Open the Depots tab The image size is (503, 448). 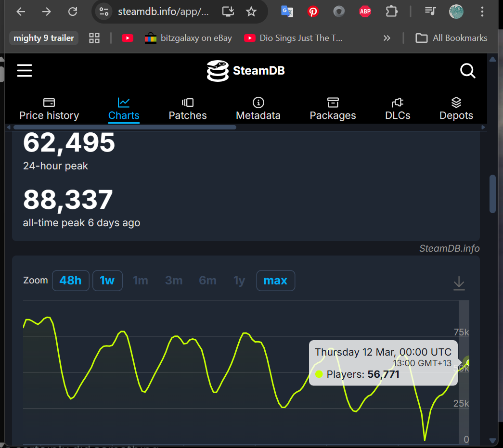pyautogui.click(x=456, y=109)
